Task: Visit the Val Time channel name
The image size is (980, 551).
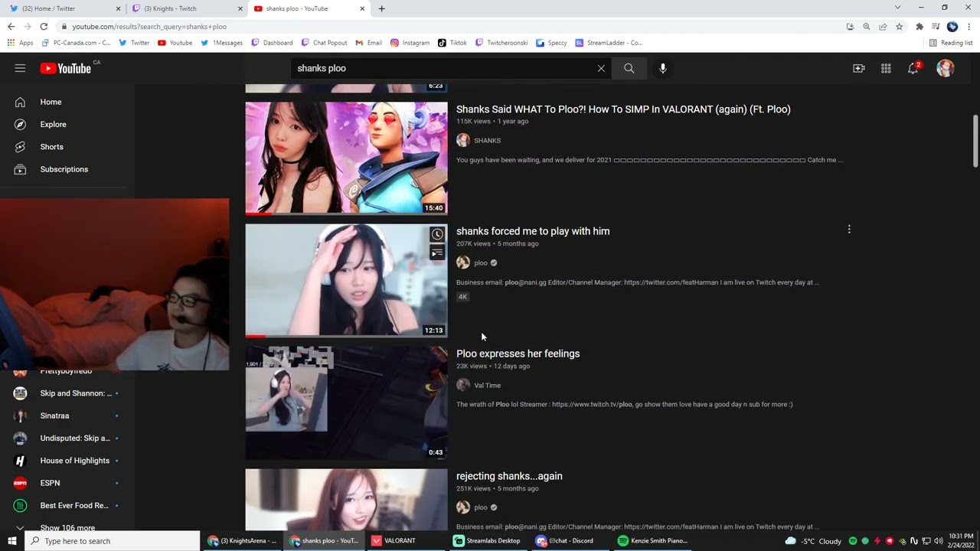Action: [x=487, y=386]
